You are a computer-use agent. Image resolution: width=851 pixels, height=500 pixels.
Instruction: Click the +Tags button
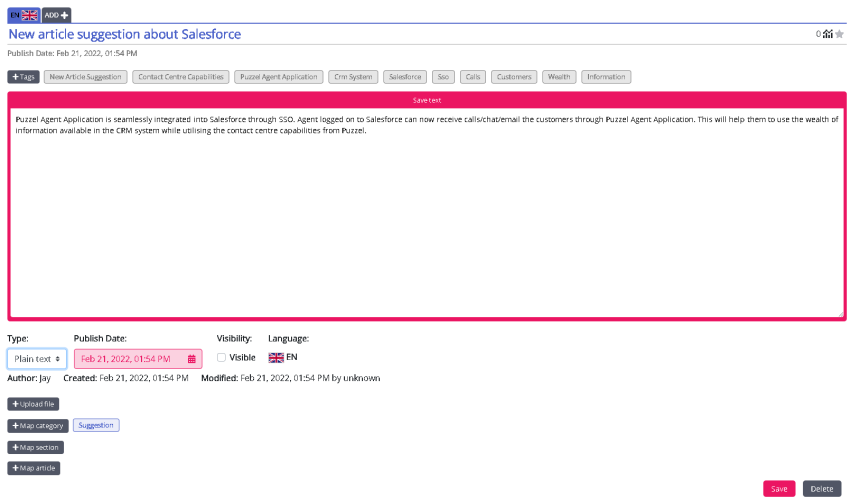tap(23, 77)
